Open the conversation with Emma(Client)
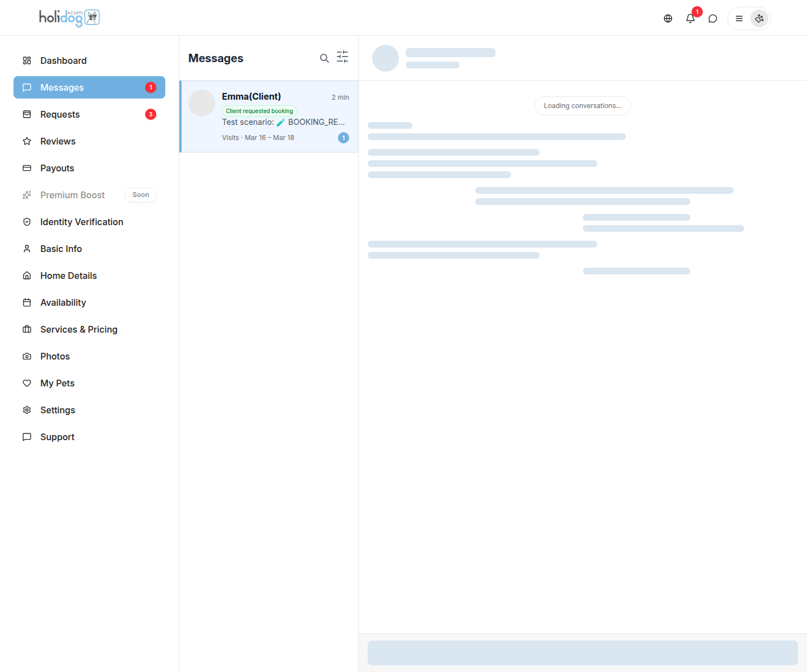Screen dimensions: 807x672 (x=268, y=116)
